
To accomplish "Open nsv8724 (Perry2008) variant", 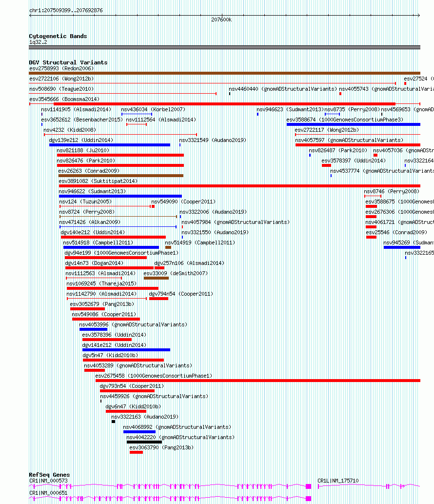I will point(87,212).
